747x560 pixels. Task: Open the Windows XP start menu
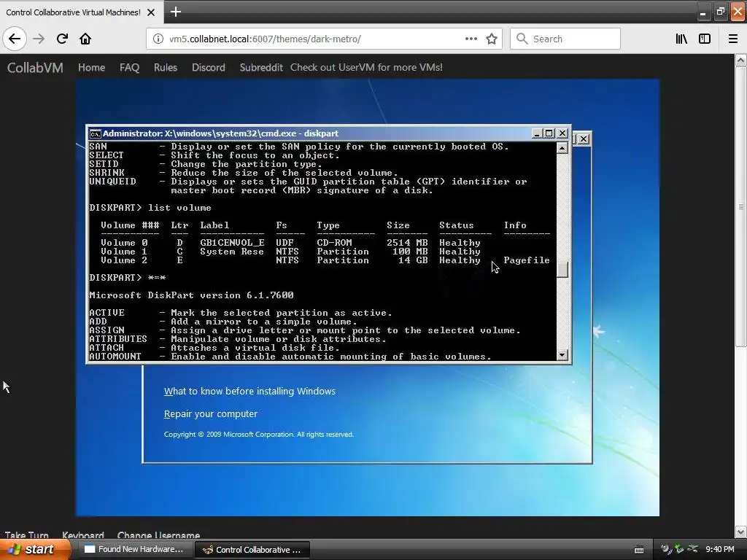click(x=34, y=550)
